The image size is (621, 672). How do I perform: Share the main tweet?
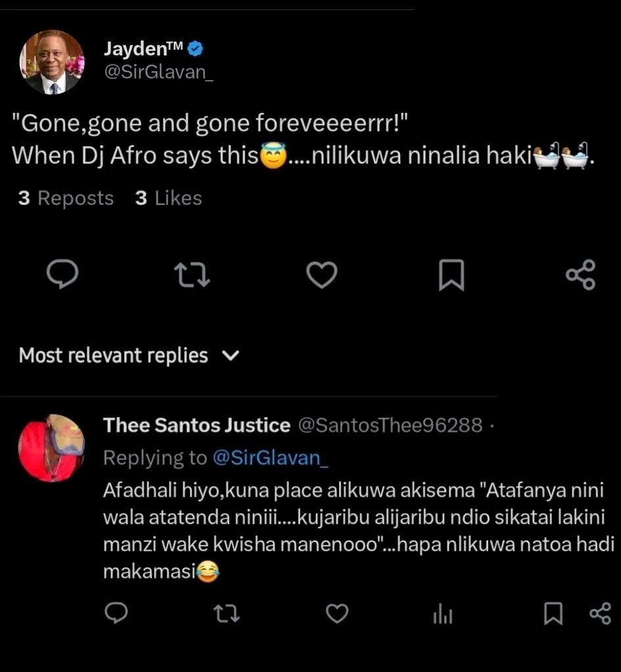coord(581,275)
